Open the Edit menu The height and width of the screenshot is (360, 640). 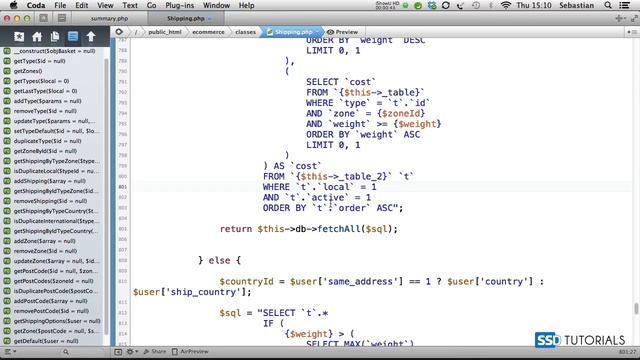click(x=82, y=5)
